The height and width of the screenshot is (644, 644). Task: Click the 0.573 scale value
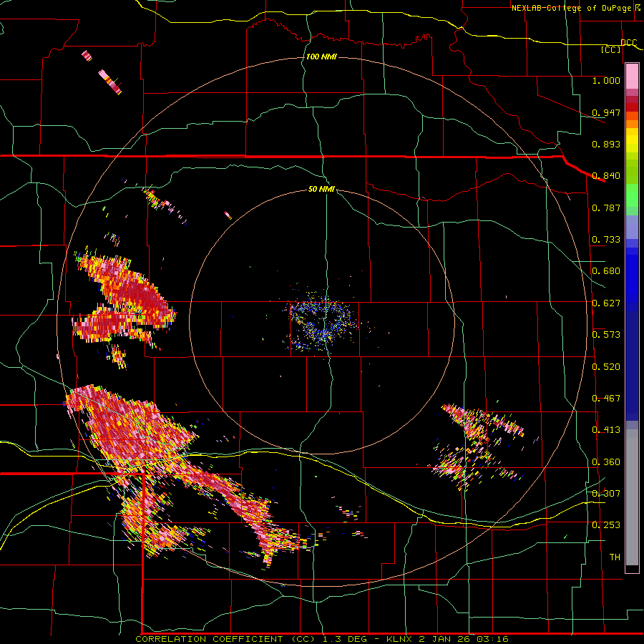[x=606, y=335]
